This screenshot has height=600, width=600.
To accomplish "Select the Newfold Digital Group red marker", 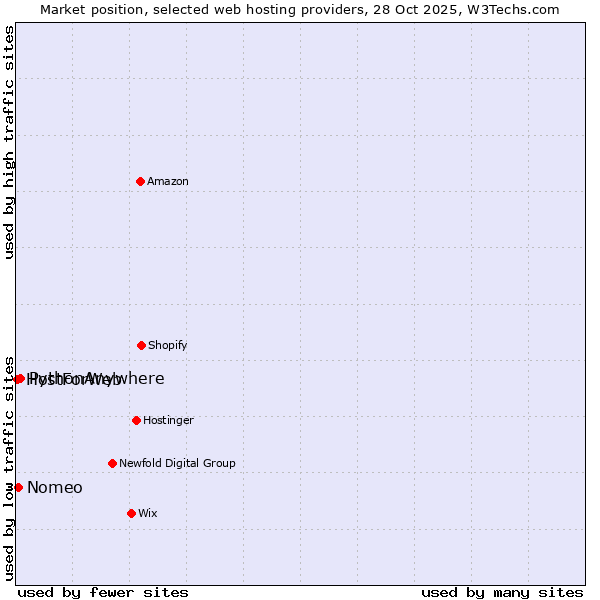I will tap(112, 463).
